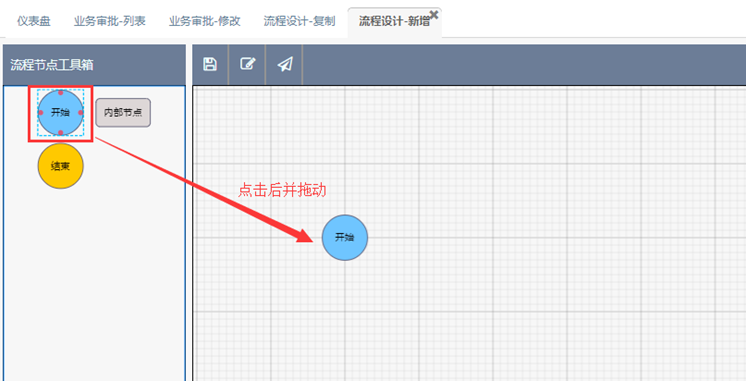Switch to the 仪表盘 tab

pos(34,21)
